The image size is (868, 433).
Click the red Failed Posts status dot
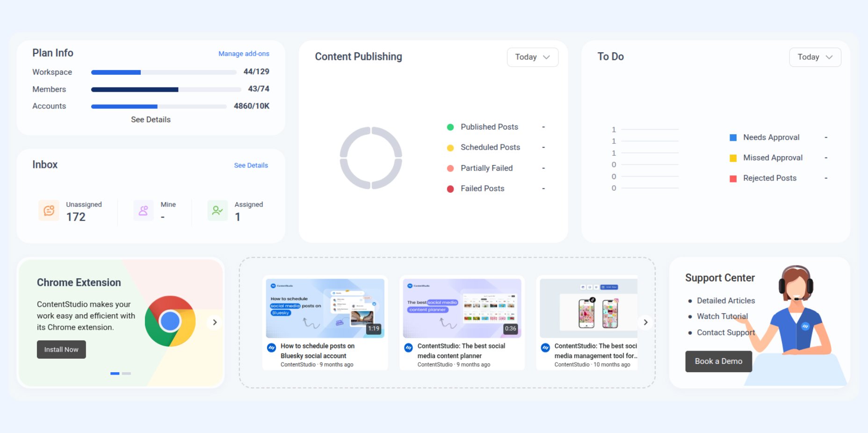(450, 188)
